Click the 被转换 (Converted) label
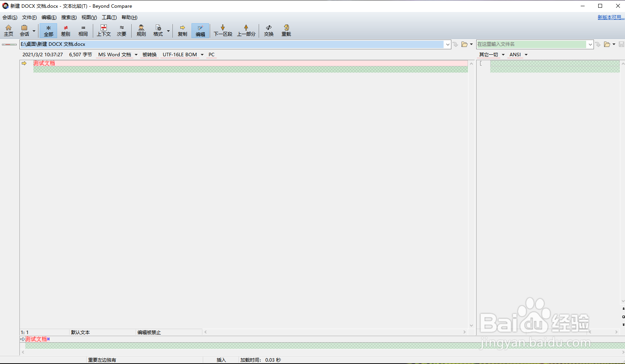Screen dimensions: 625x364 (150, 55)
